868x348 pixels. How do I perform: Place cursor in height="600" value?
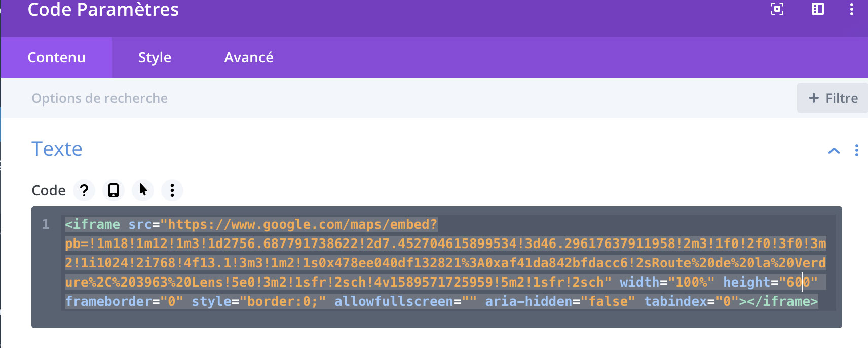799,282
